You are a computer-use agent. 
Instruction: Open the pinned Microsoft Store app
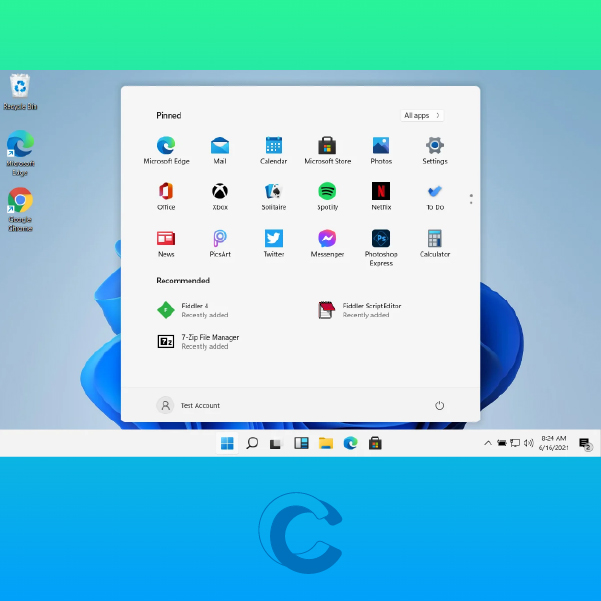coord(327,150)
